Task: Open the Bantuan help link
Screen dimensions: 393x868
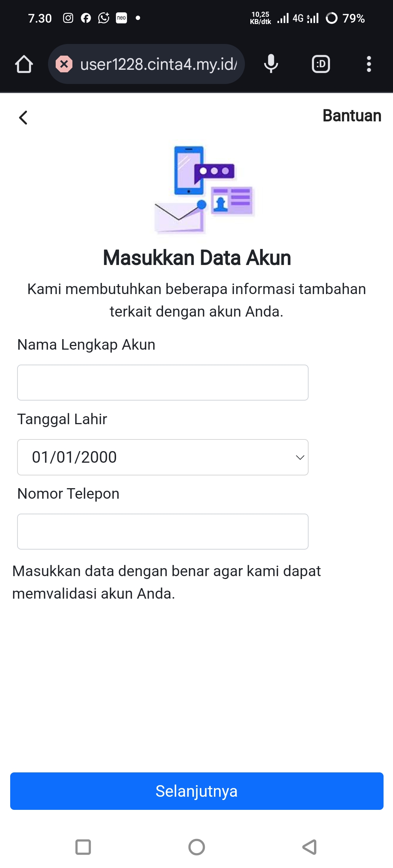Action: click(352, 116)
